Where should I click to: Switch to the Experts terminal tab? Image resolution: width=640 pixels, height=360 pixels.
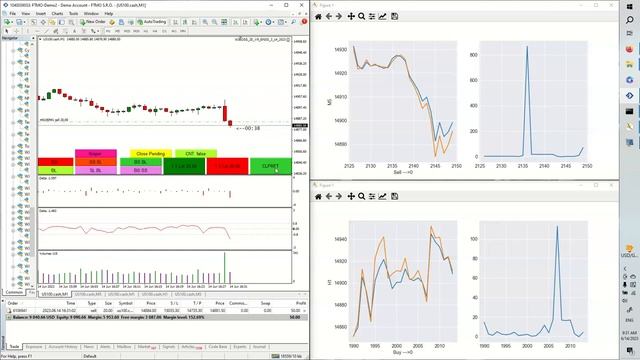240,347
